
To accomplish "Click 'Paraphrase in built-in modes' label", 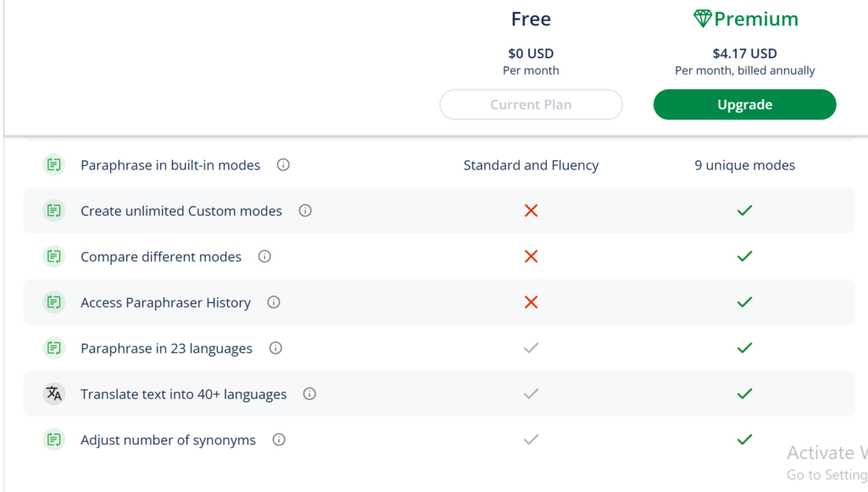I will click(x=170, y=165).
